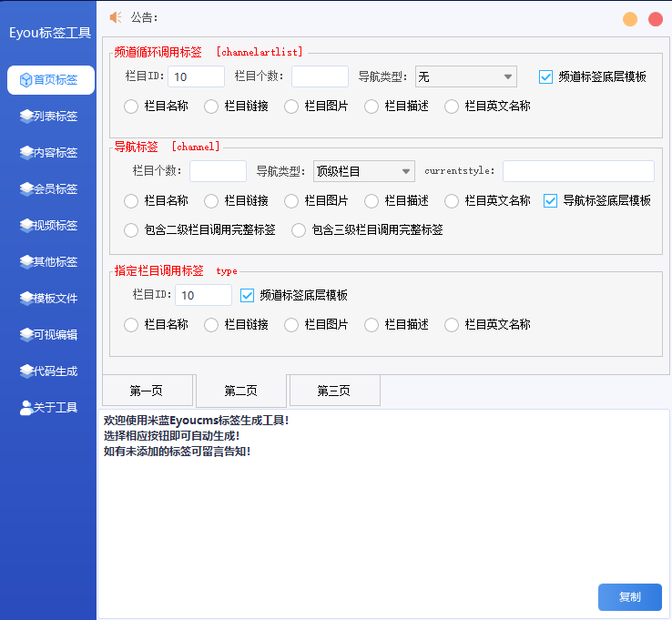Click 栏目个数 field in channelartlist section

[x=320, y=76]
